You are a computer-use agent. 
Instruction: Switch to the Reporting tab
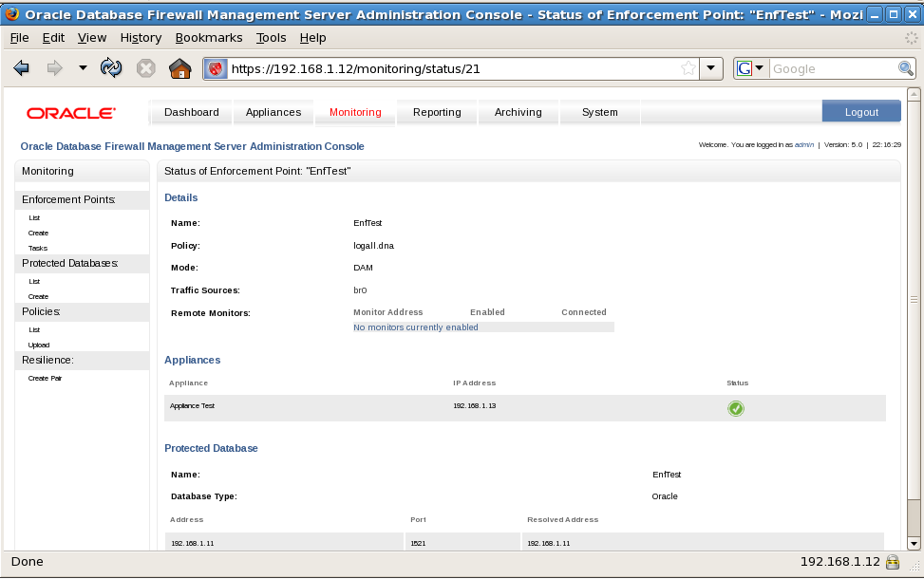coord(437,112)
